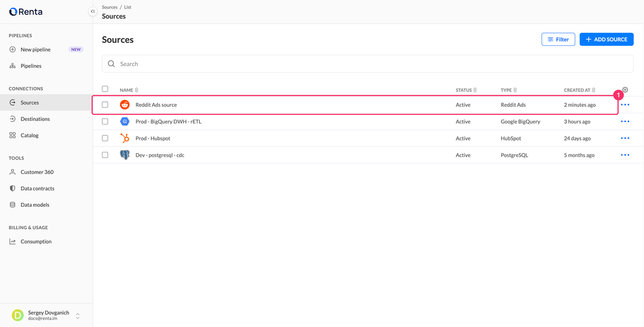
Task: Open the Prod - Hubspot row actions menu
Action: coord(625,138)
